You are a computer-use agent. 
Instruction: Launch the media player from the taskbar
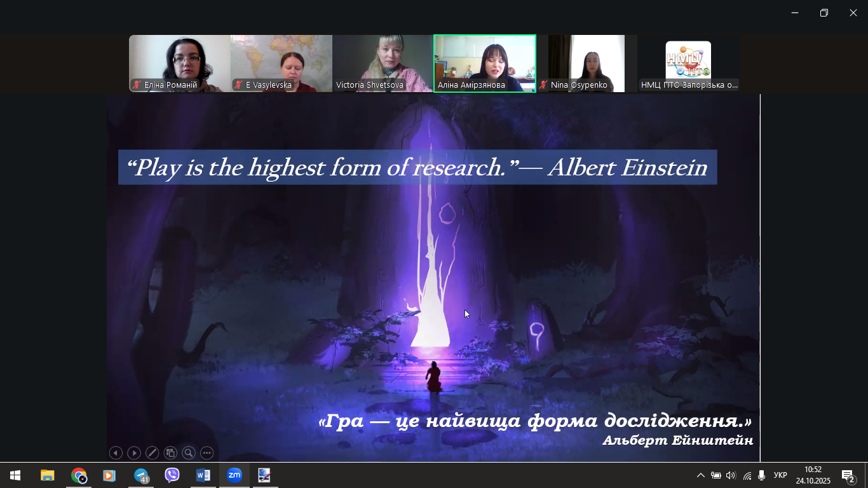click(x=109, y=475)
